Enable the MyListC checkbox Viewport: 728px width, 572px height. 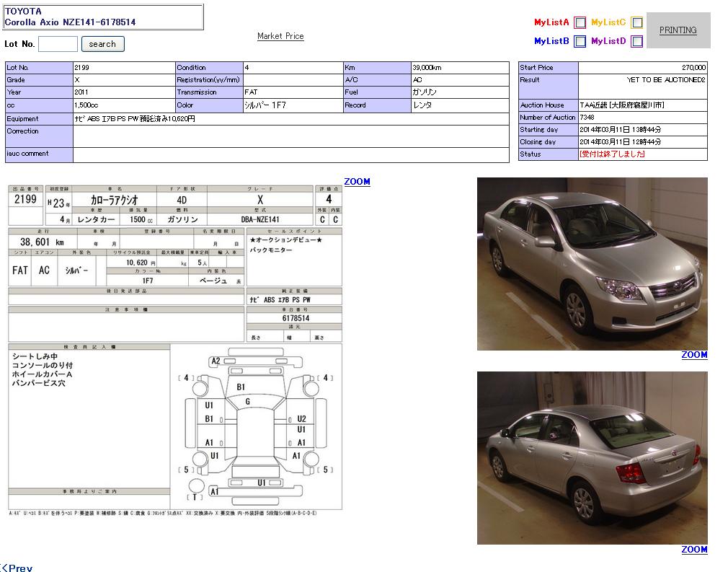click(x=637, y=22)
